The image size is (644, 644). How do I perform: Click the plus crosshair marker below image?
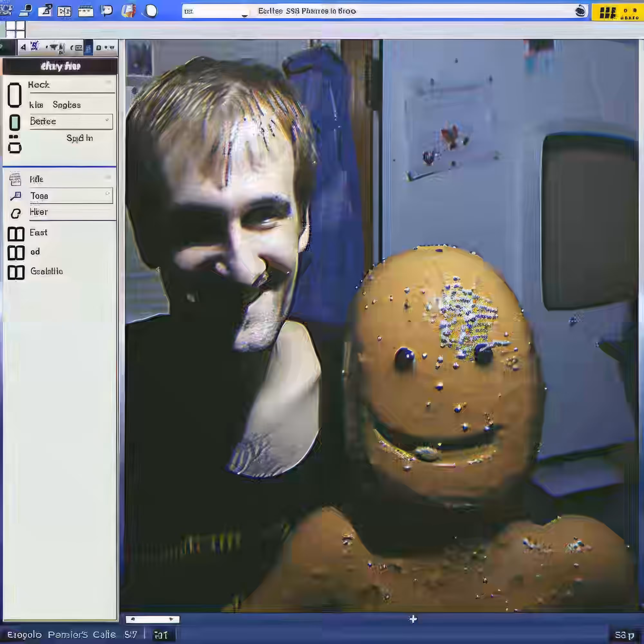(x=413, y=619)
